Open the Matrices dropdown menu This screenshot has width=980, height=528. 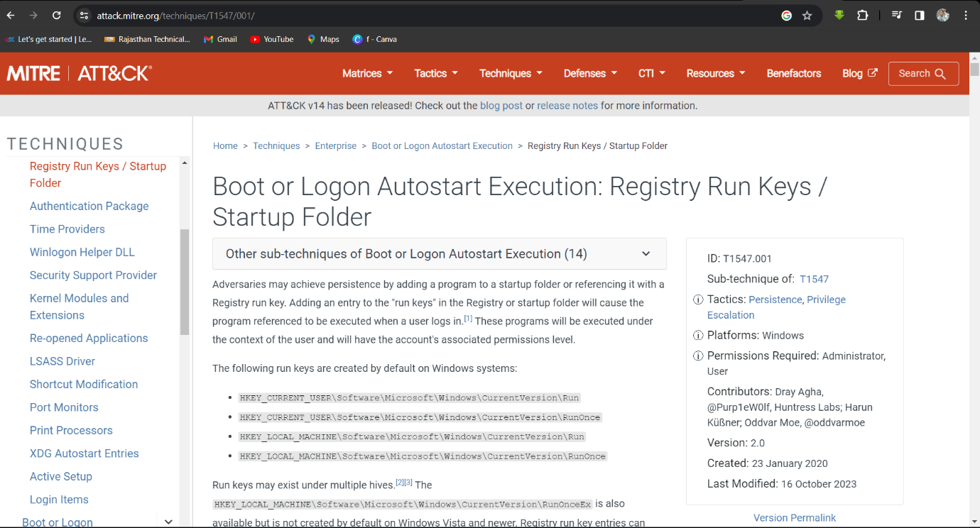click(367, 73)
